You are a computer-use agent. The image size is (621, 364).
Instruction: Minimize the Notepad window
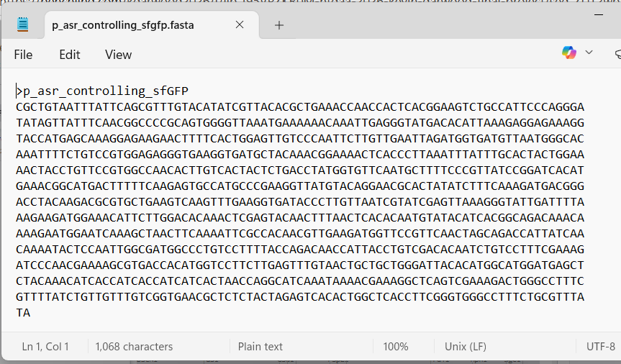click(x=599, y=14)
